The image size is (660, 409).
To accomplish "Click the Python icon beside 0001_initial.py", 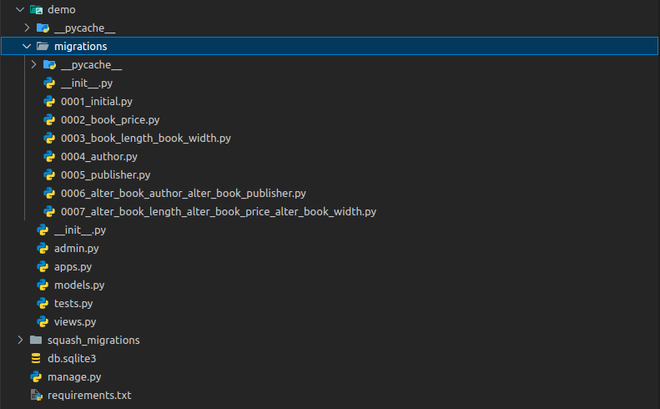I will point(49,101).
